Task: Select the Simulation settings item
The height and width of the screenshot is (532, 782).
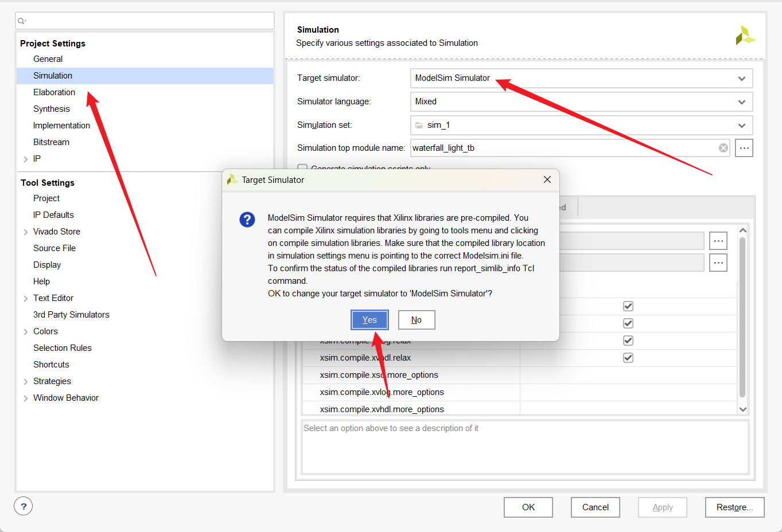Action: [145, 76]
